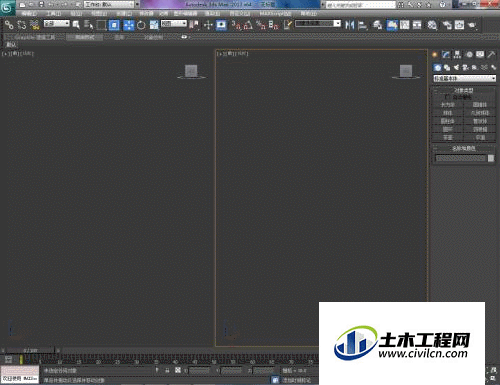Open the Material Editor
Image resolution: width=500 pixels, height=385 pixels.
pos(432,25)
